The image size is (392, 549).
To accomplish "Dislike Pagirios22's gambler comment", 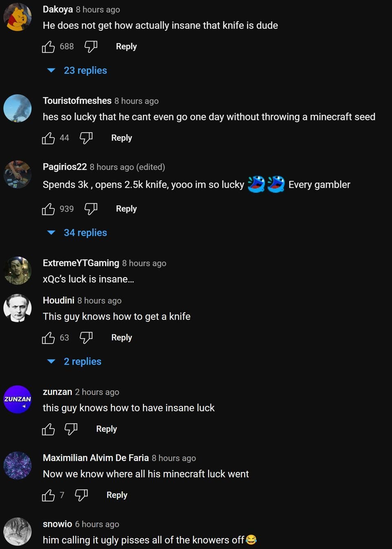I will pos(90,209).
